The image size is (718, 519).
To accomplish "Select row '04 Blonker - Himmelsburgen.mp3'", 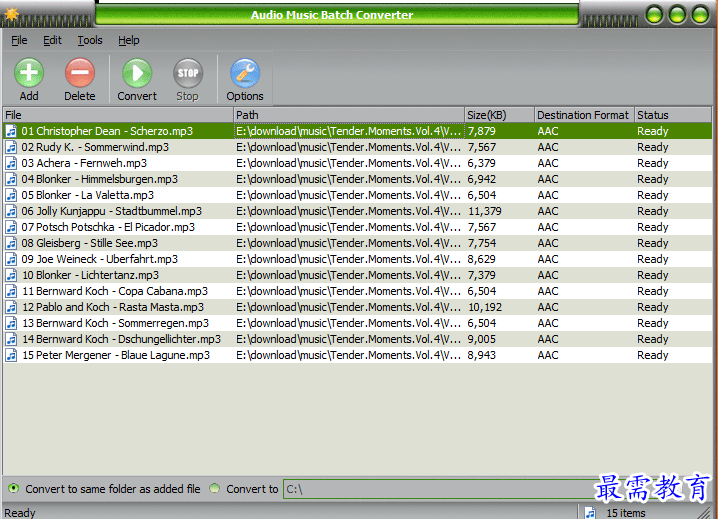I will point(358,179).
